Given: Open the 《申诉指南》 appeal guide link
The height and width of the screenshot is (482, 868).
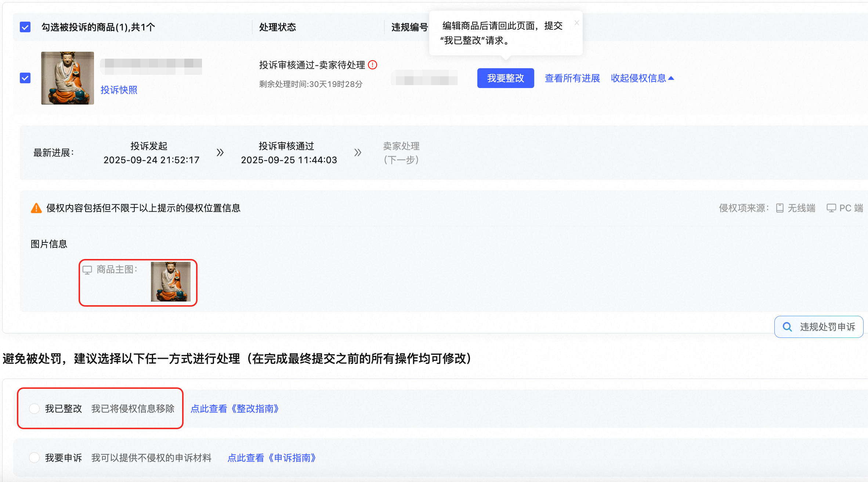Looking at the screenshot, I should pyautogui.click(x=272, y=458).
